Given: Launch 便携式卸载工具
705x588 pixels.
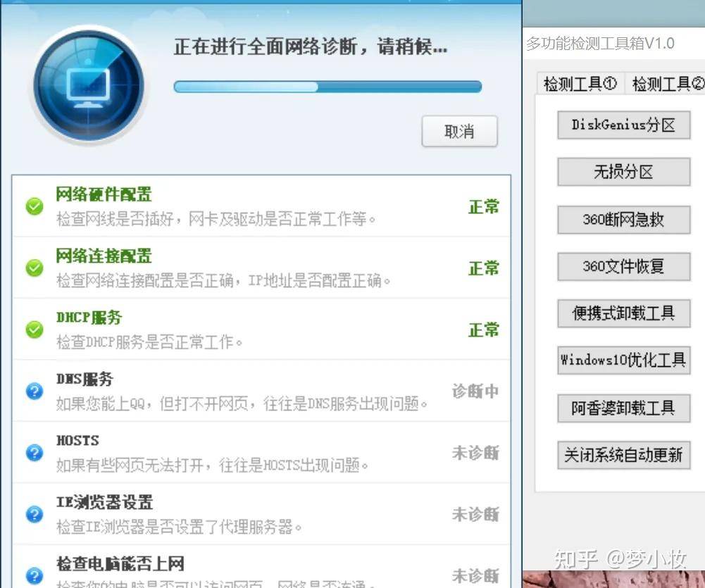Looking at the screenshot, I should (x=623, y=313).
